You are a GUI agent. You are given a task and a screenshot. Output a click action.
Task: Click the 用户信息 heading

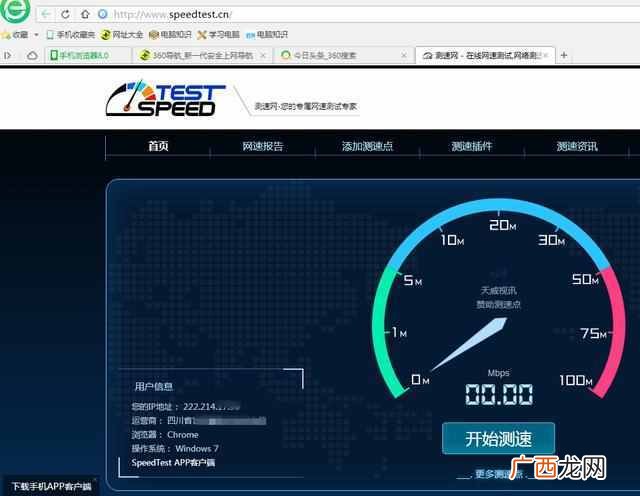coord(153,387)
